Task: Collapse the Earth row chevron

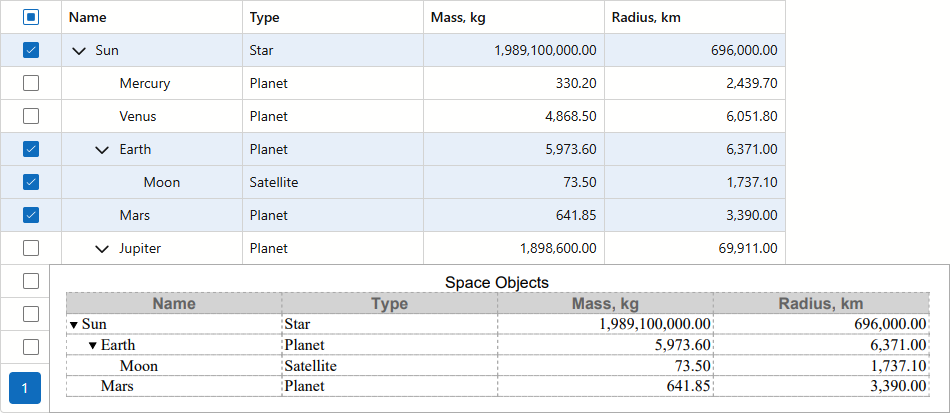Action: point(102,149)
